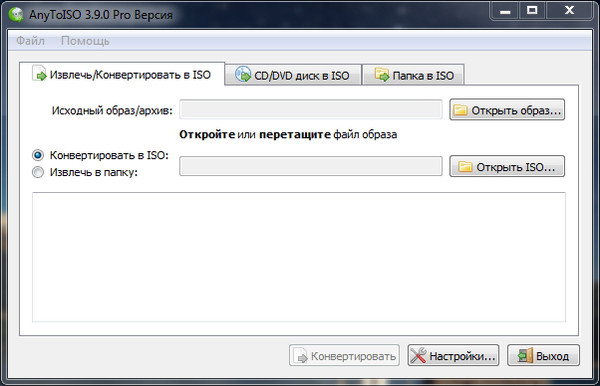Switch to Извлечь/Конвертировать в ISO tab
This screenshot has height=386, width=600.
tap(122, 74)
